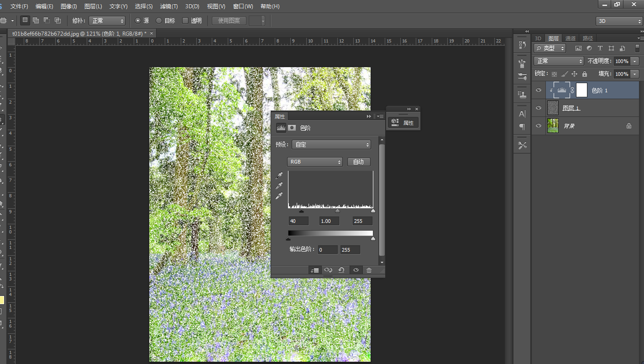Open the RGB channel dropdown
The image size is (644, 364).
tap(315, 162)
